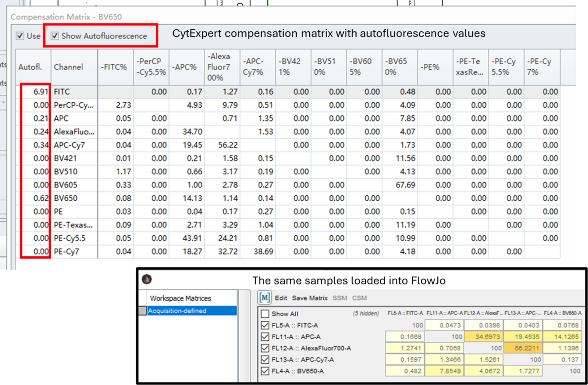The height and width of the screenshot is (385, 588).
Task: Select cell value 43.91 in PE-Cy5.5 row
Action: (192, 239)
